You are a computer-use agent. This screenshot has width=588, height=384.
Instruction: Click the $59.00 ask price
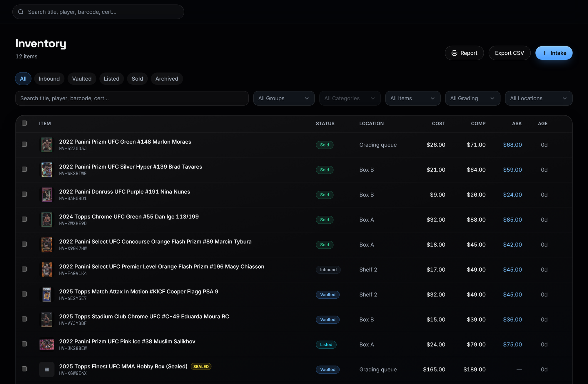click(512, 170)
